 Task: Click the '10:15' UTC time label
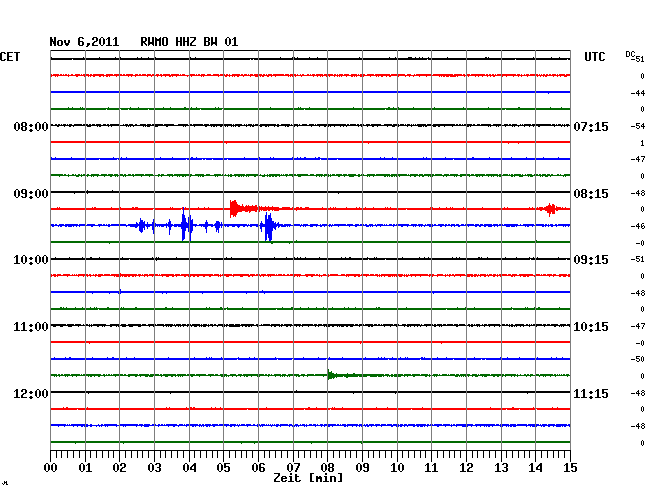pos(591,327)
